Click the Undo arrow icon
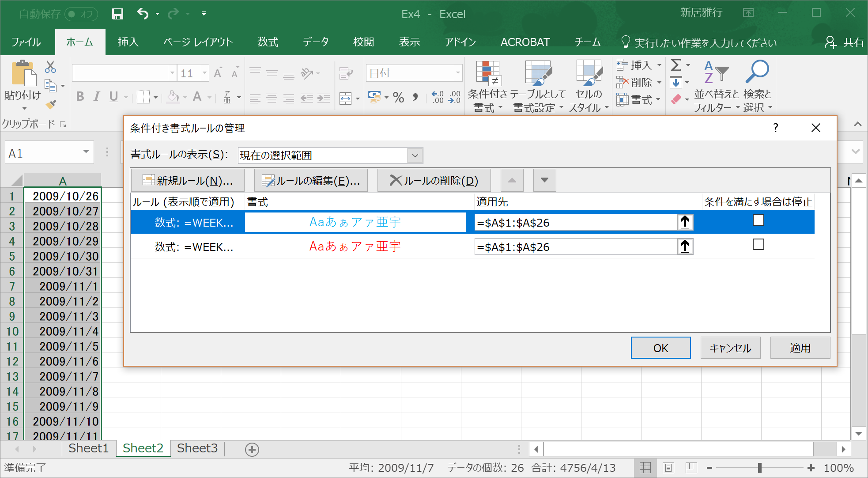 pyautogui.click(x=142, y=14)
